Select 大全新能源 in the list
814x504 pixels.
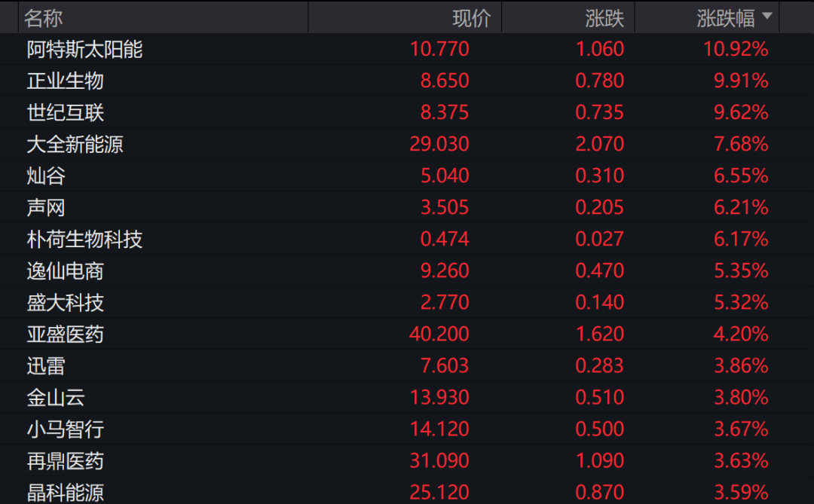point(75,145)
